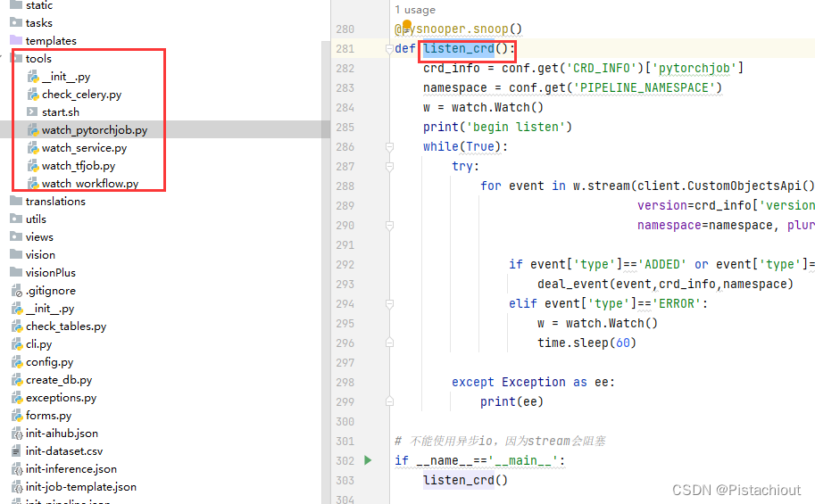Open __init__.py inside tools folder
This screenshot has width=815, height=504.
click(x=66, y=77)
